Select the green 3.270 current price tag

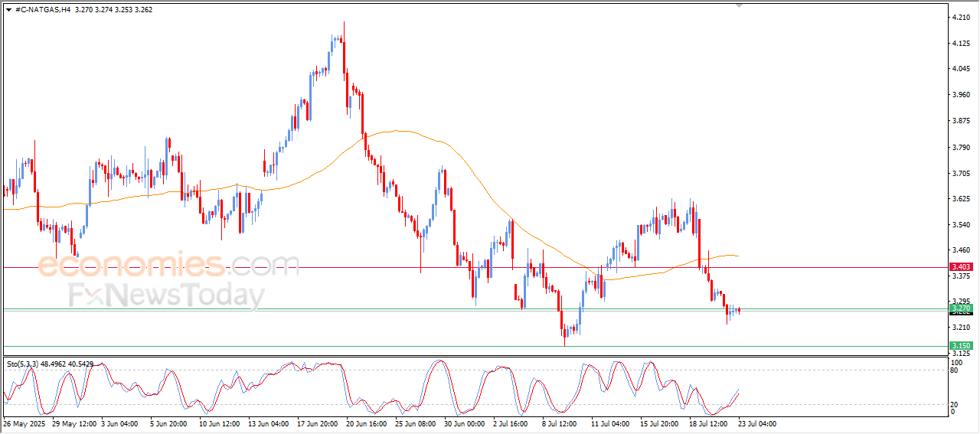coord(961,308)
